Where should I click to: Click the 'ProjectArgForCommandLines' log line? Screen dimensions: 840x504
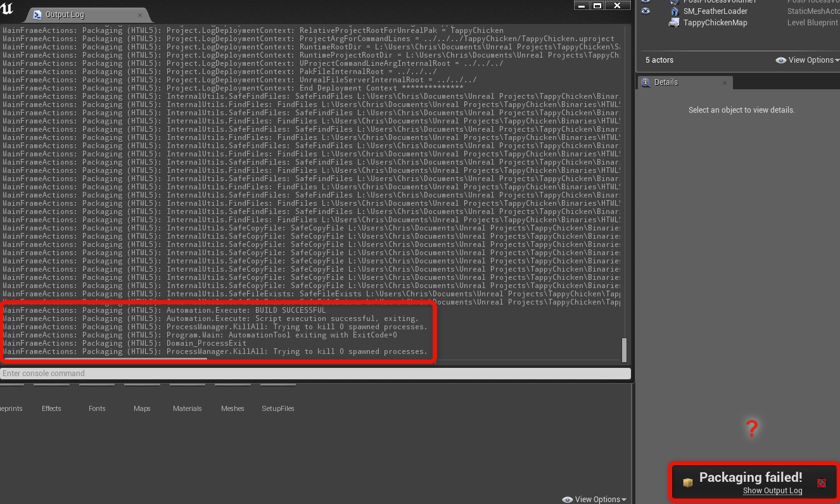click(309, 39)
